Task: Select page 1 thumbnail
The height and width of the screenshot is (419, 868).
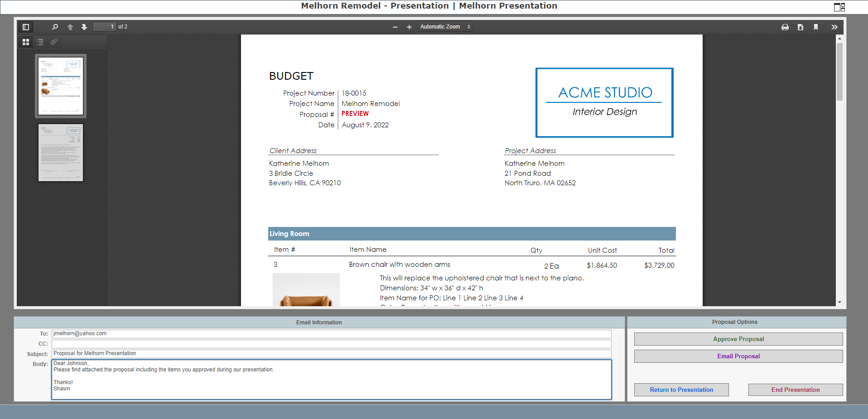Action: tap(61, 86)
